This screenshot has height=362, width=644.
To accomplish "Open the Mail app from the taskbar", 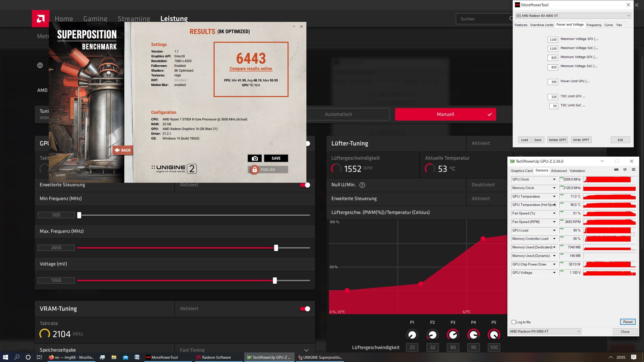I will tap(126, 357).
